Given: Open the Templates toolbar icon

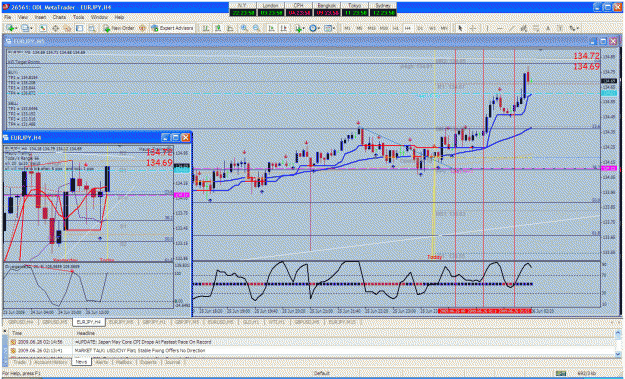Looking at the screenshot, I should 328,28.
